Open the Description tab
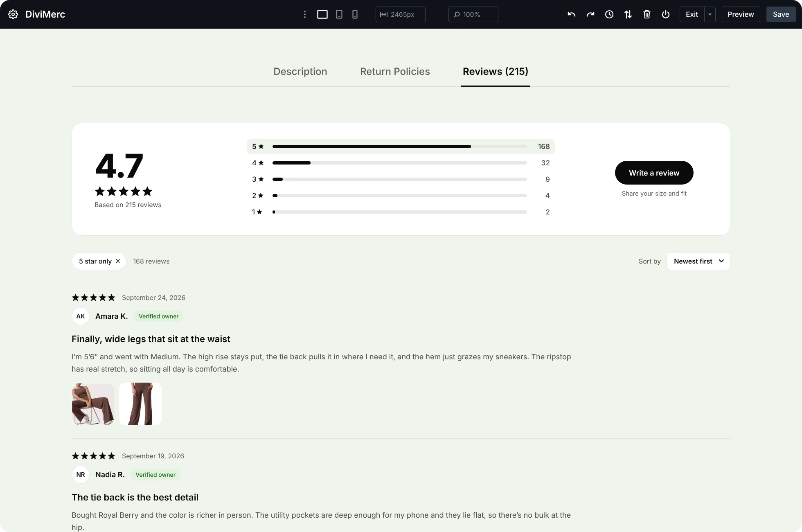The width and height of the screenshot is (802, 532). (300, 72)
